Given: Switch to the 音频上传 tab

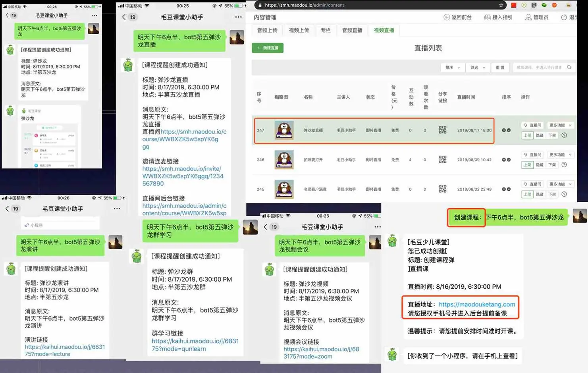Looking at the screenshot, I should (x=267, y=30).
